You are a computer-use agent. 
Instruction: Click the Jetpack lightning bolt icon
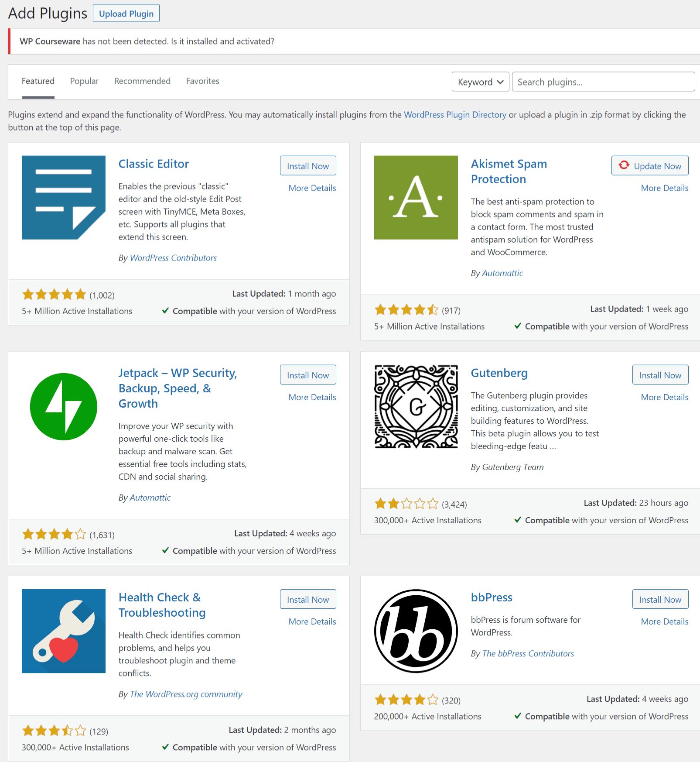tap(63, 406)
